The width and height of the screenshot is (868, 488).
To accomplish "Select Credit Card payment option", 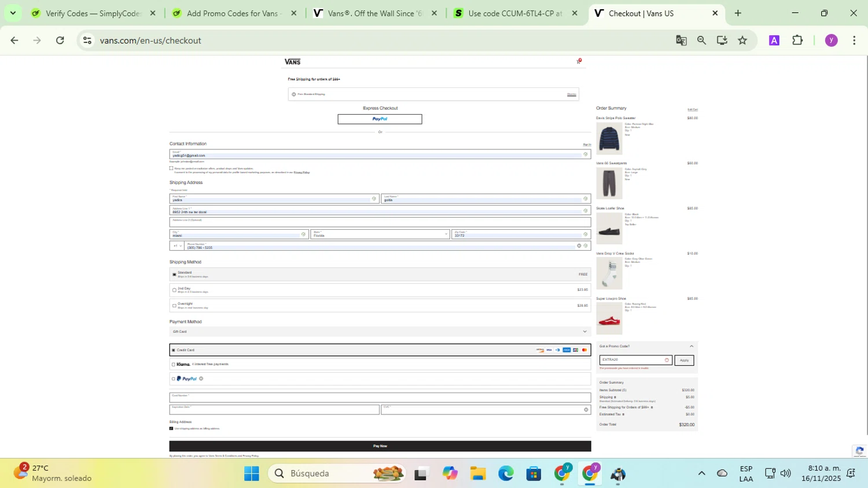I will click(173, 350).
